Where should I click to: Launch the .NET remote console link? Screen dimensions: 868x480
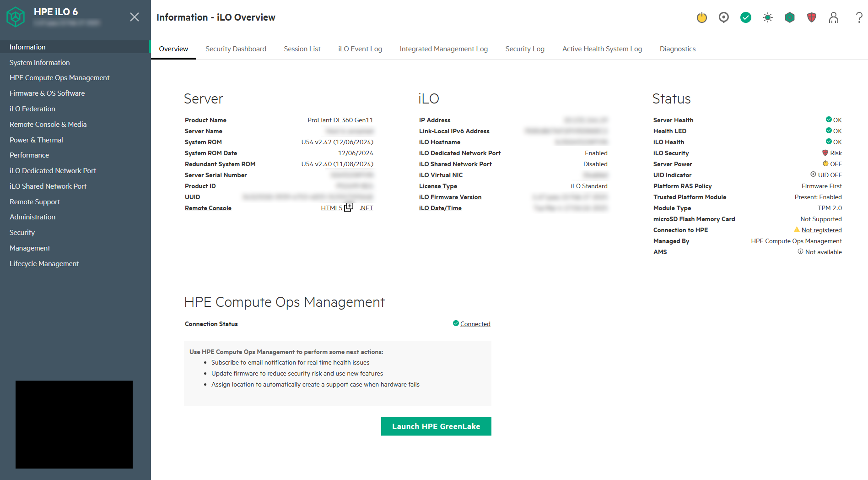point(367,208)
